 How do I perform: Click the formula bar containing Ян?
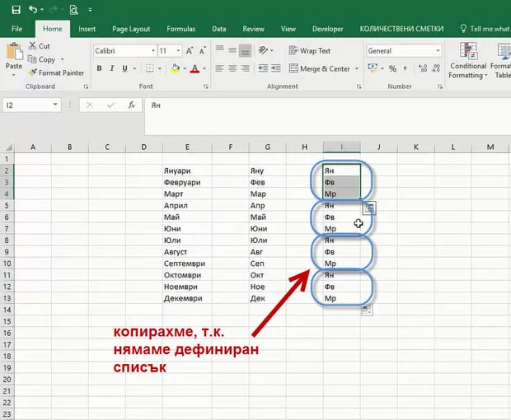pos(327,116)
